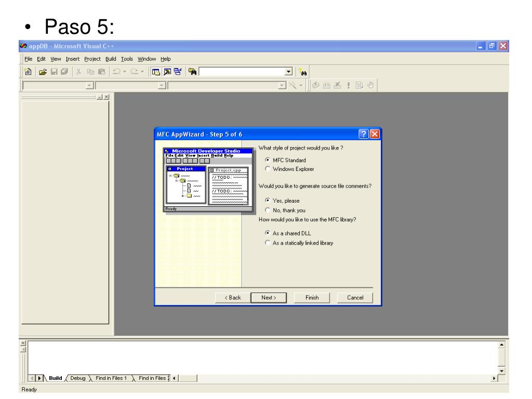This screenshot has height=399, width=532.
Task: Click the Redo arrow icon
Action: coord(135,72)
